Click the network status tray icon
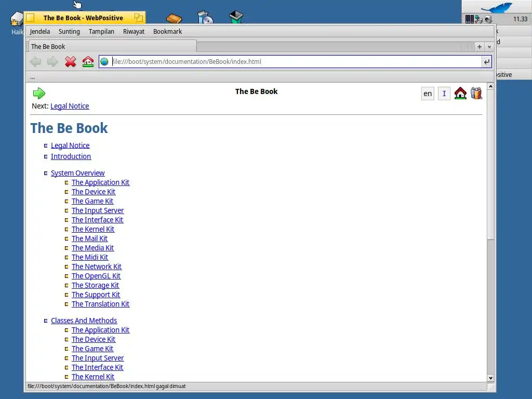 (478, 19)
